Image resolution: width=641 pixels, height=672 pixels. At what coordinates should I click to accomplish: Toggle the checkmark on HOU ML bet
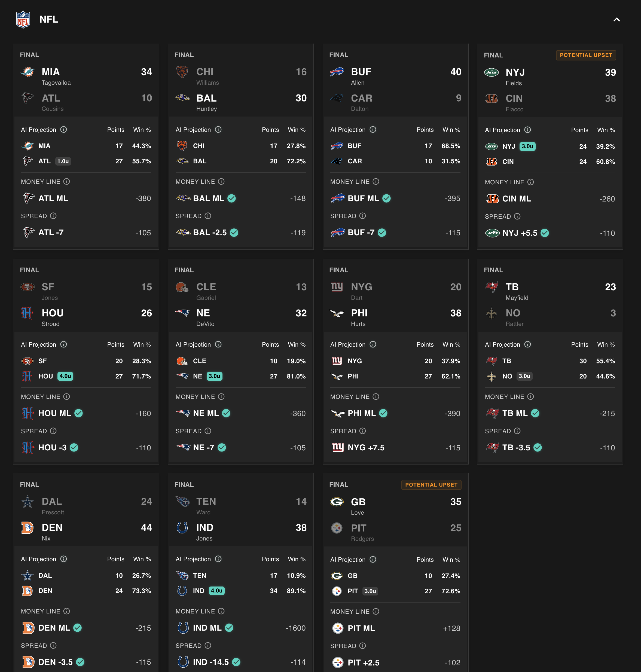79,413
